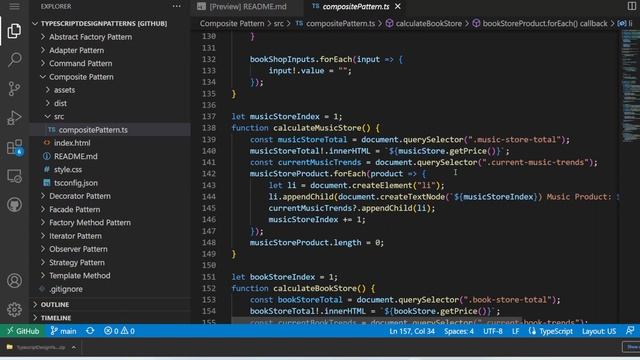
Task: Open the Remote Explorer view
Action: coord(14,176)
